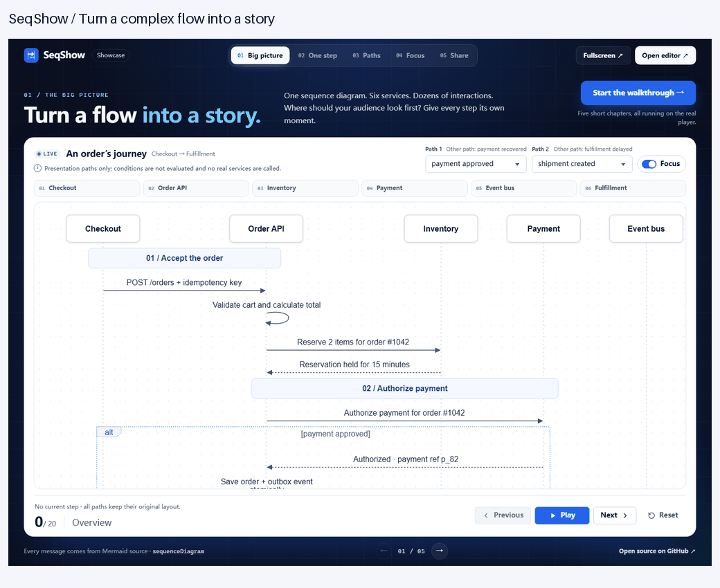
Task: Open the payment approved dropdown
Action: click(x=476, y=164)
